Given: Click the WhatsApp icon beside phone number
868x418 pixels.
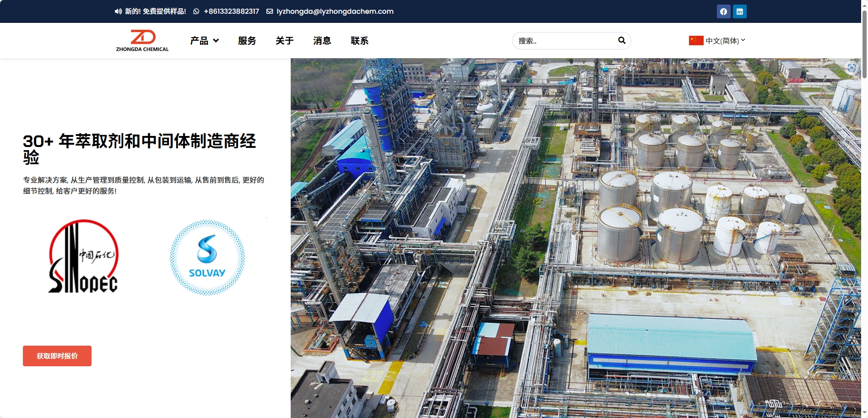Looking at the screenshot, I should 196,11.
